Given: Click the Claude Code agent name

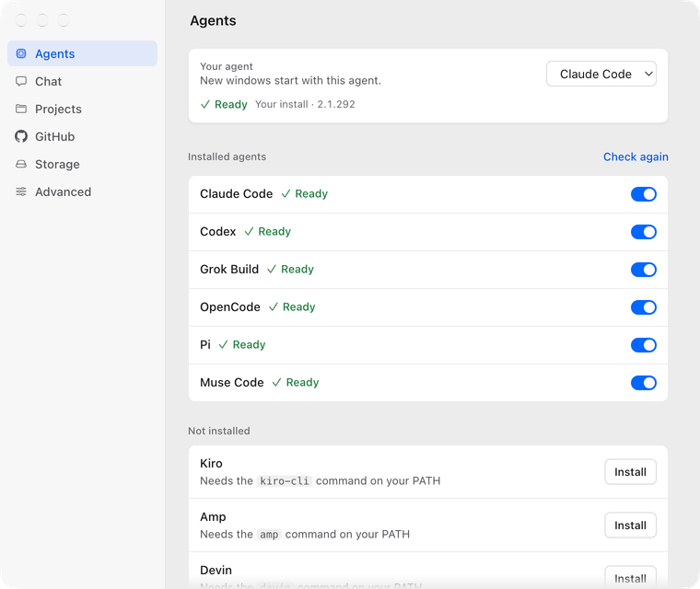Looking at the screenshot, I should [x=236, y=193].
